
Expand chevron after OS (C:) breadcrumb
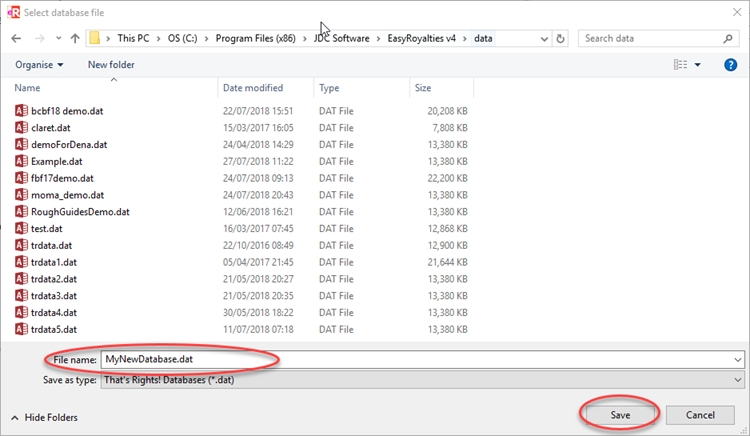point(206,39)
